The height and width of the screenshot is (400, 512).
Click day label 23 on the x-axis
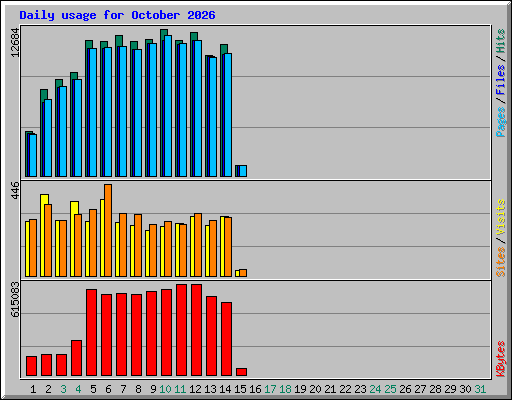click(x=360, y=389)
